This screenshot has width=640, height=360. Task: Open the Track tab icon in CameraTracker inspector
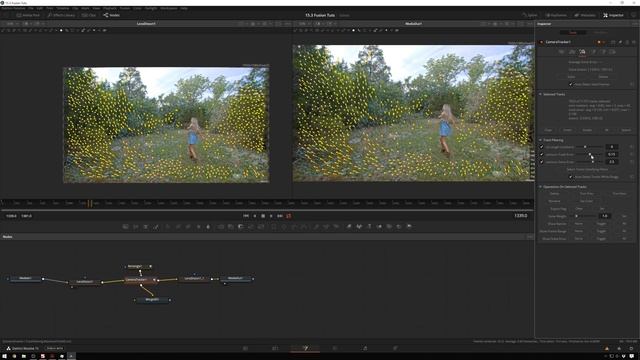pos(561,52)
